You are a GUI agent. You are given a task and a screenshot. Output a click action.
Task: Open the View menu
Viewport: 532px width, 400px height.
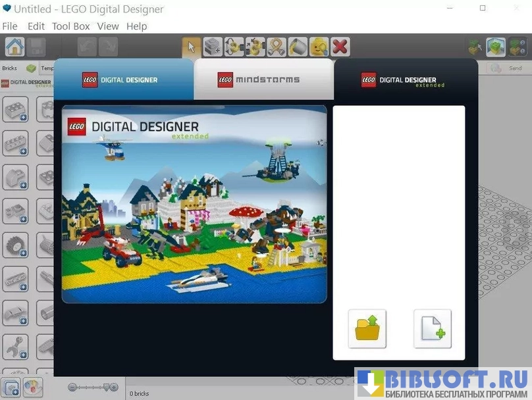pos(108,26)
